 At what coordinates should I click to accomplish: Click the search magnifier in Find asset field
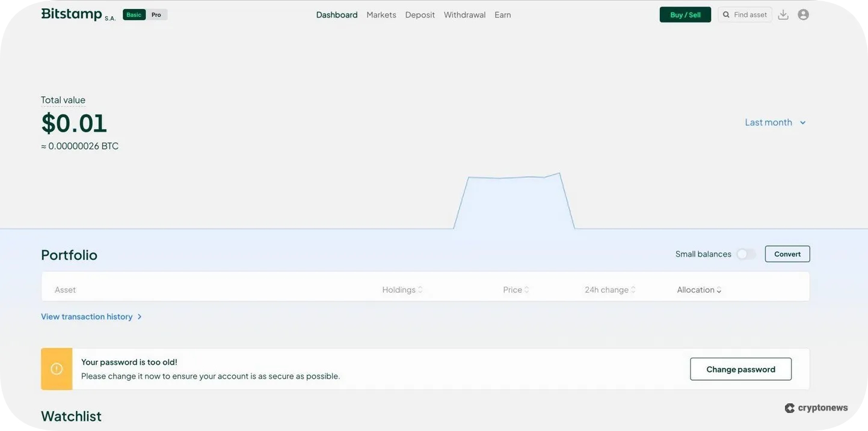click(x=725, y=13)
